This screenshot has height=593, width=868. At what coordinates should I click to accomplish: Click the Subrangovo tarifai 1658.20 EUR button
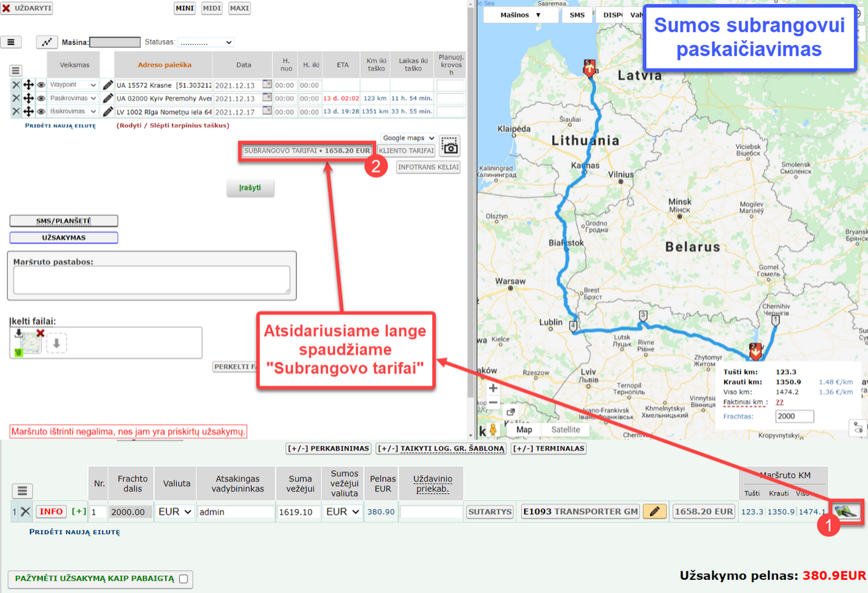tap(307, 151)
